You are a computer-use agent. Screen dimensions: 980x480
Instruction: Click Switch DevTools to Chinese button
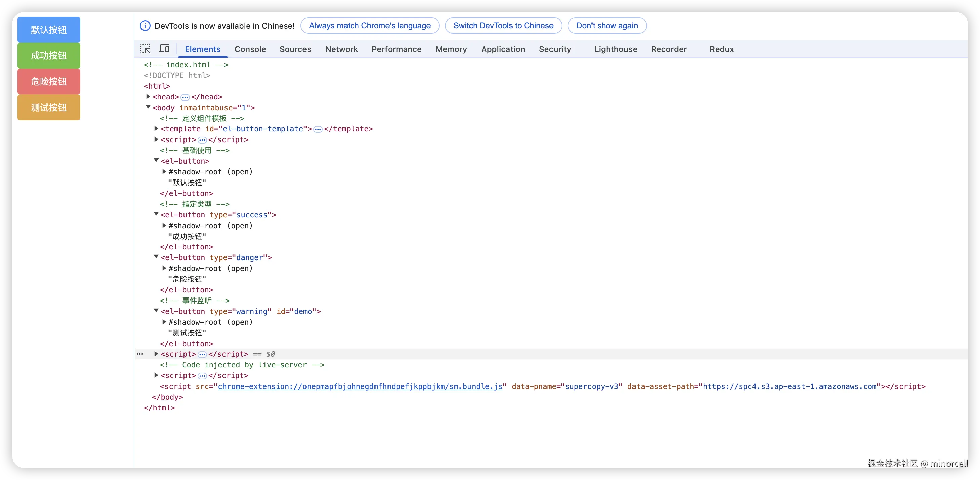click(503, 26)
